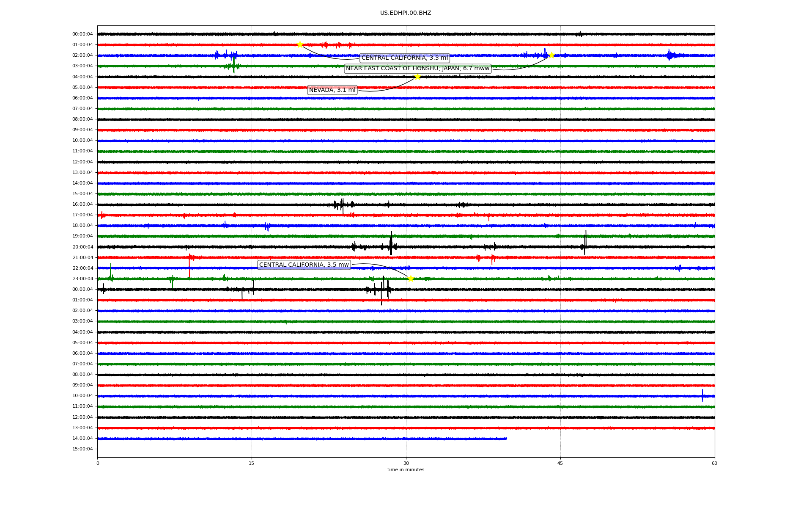Click the first 02:00:04 row time label
The image size is (812, 508).
click(82, 55)
